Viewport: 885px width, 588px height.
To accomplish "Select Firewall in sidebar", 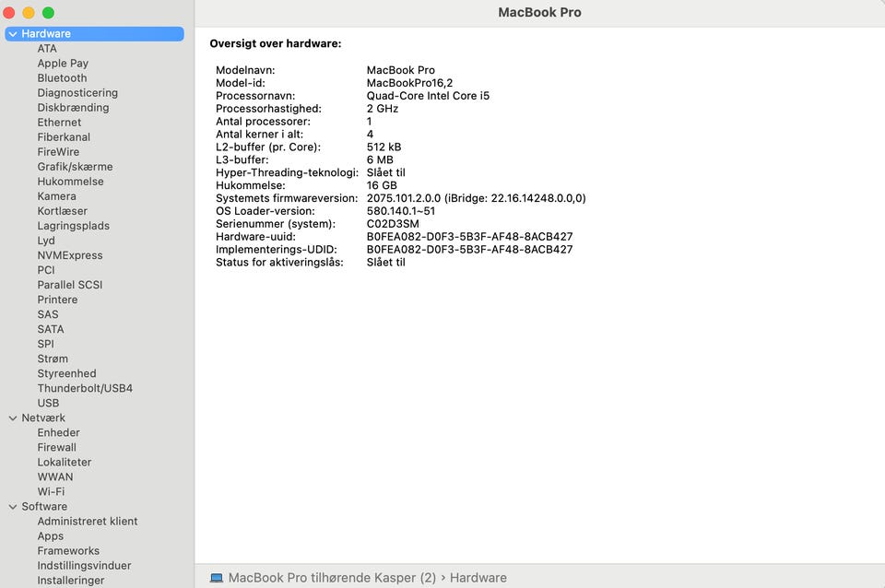I will click(x=56, y=448).
